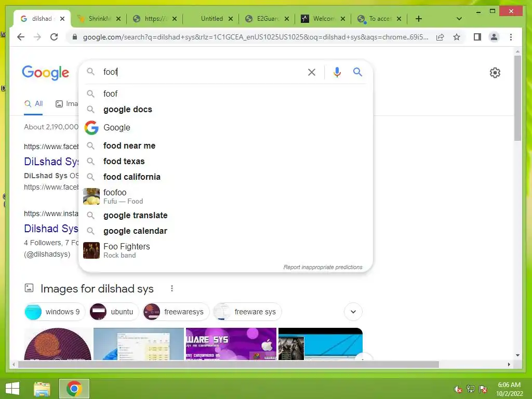This screenshot has width=532, height=399.
Task: Open the tab search dropdown arrow
Action: (459, 19)
